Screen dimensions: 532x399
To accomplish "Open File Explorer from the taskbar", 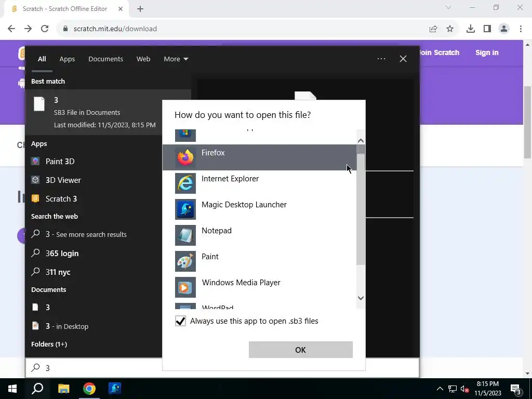I will click(63, 389).
